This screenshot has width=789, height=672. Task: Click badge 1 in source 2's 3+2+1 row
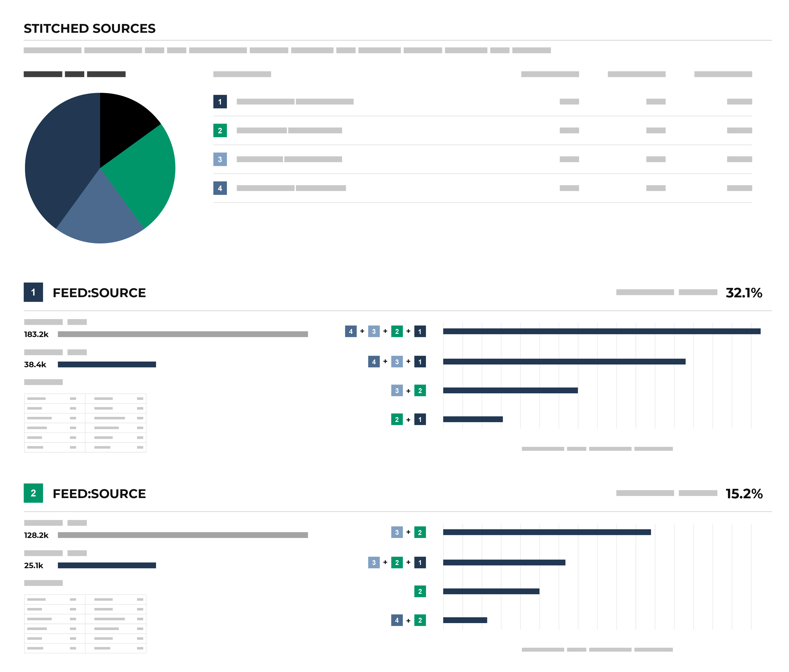tap(420, 562)
